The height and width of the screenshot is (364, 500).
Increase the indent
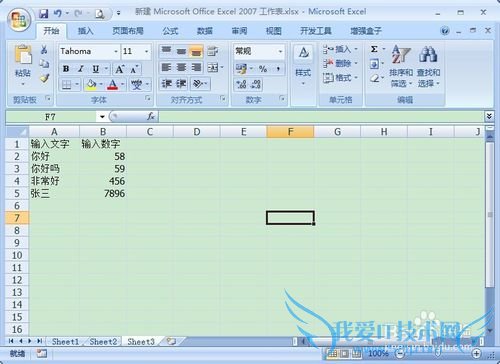(181, 84)
